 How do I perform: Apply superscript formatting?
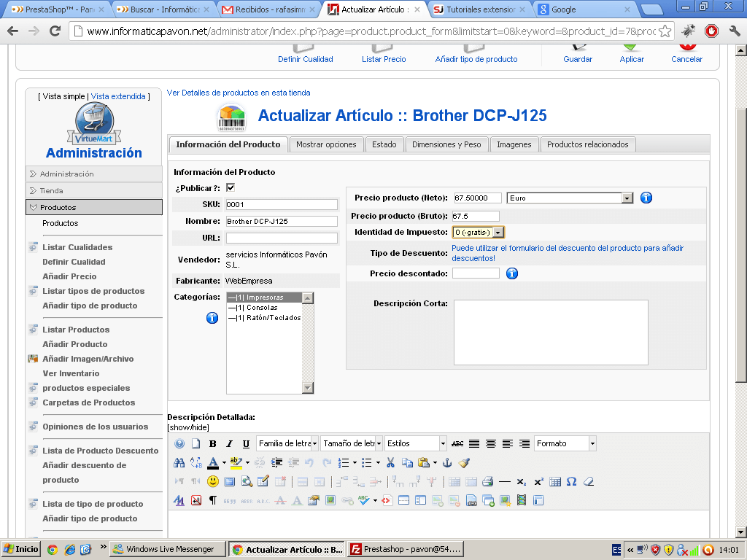click(538, 481)
